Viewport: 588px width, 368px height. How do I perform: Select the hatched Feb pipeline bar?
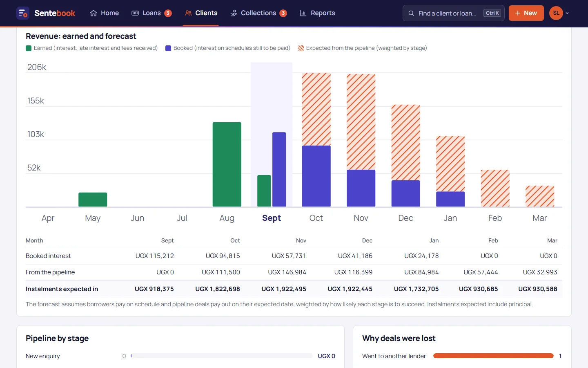(495, 188)
